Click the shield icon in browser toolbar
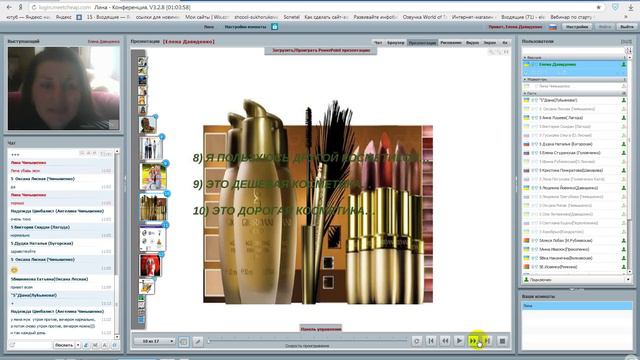This screenshot has width=640, height=360. [615, 7]
